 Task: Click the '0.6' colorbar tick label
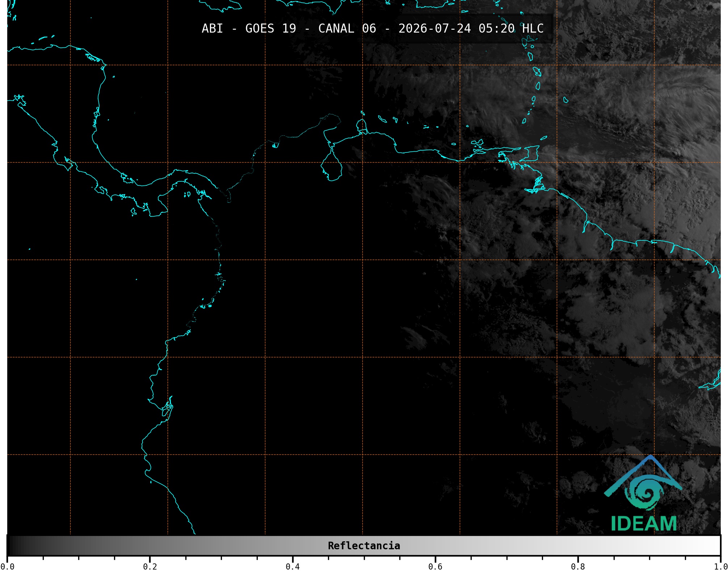coord(435,567)
